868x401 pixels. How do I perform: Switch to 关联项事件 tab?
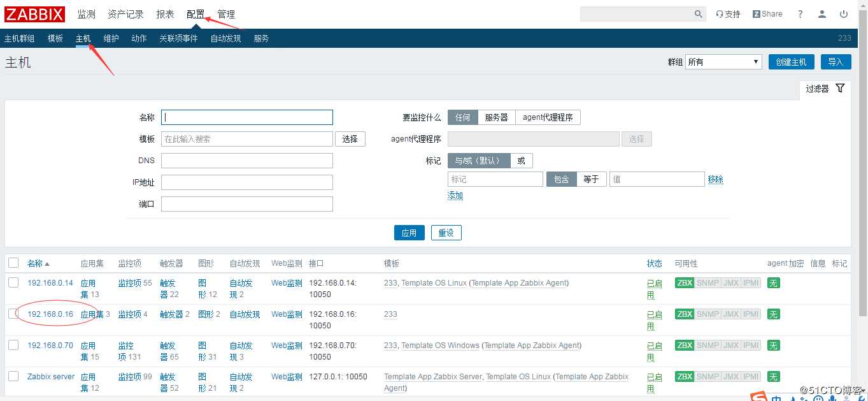(x=178, y=38)
